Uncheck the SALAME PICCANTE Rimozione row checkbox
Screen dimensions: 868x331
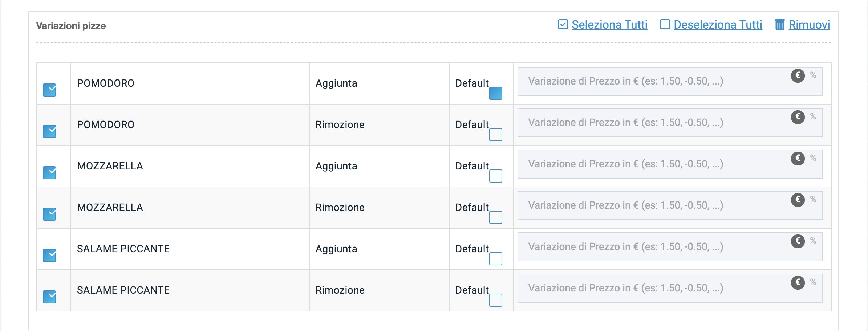(49, 297)
